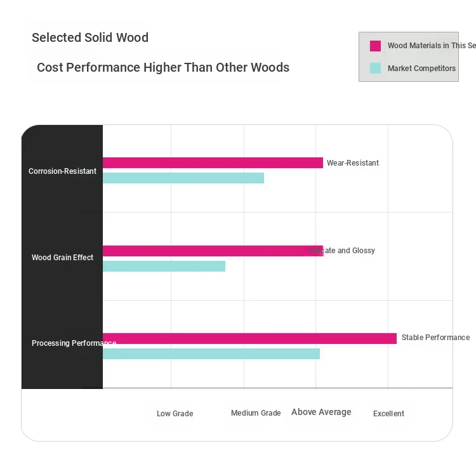476x455 pixels.
Task: Click the Low Grade axis label
Action: pos(175,414)
